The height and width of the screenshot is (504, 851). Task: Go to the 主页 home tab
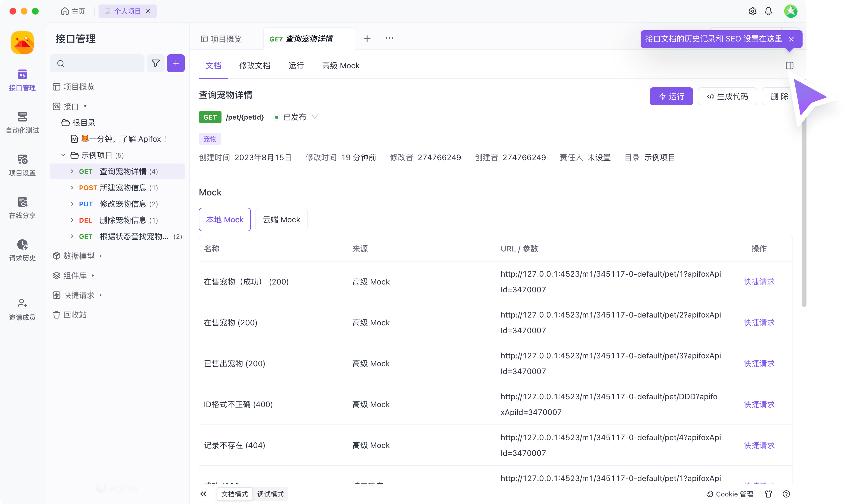pyautogui.click(x=73, y=11)
